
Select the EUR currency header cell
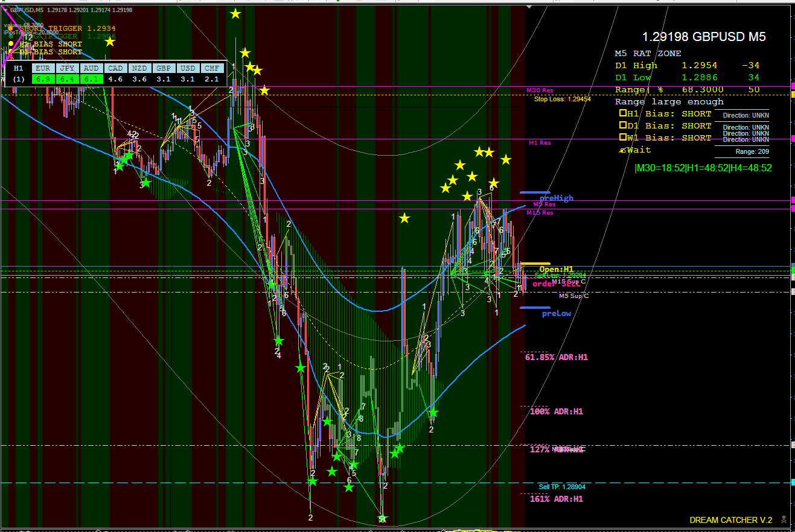point(42,68)
